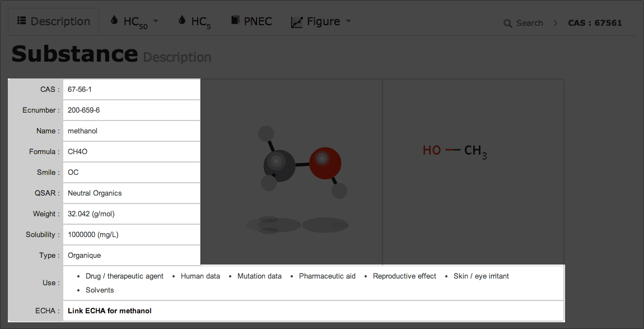This screenshot has height=329, width=644.
Task: Click the list icon in the Description tab
Action: pos(22,21)
